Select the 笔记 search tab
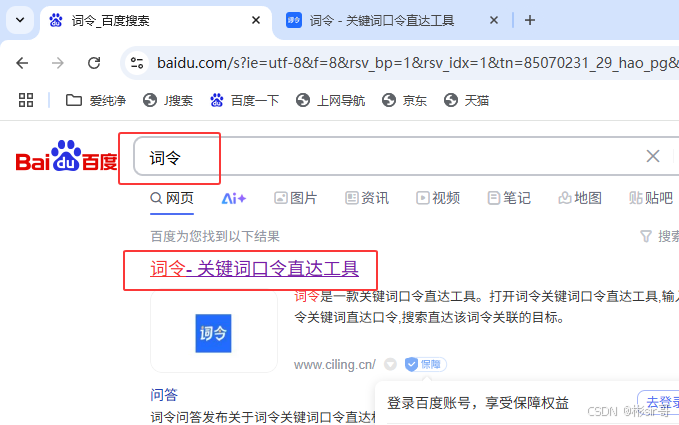This screenshot has width=679, height=425. pyautogui.click(x=509, y=198)
